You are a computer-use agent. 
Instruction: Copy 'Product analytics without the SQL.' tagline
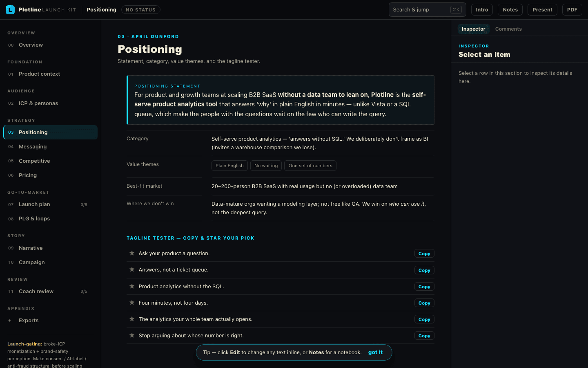(424, 287)
